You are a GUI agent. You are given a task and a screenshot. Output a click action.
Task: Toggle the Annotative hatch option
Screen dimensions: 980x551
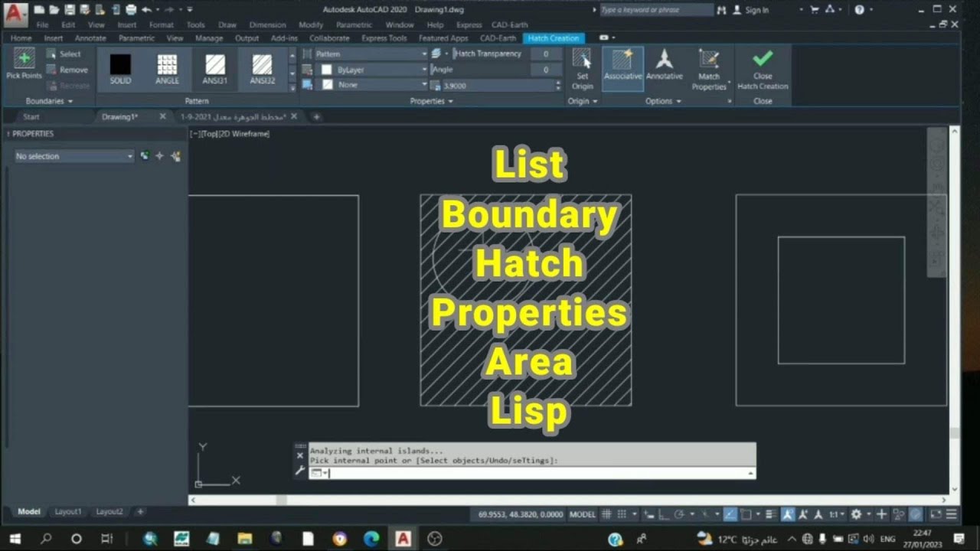tap(664, 65)
